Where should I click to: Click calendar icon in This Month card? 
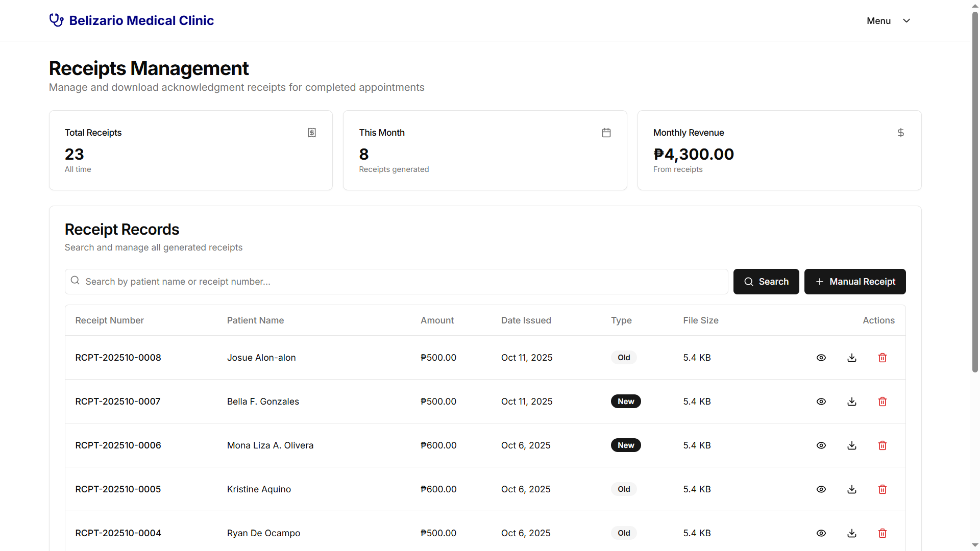(x=606, y=133)
